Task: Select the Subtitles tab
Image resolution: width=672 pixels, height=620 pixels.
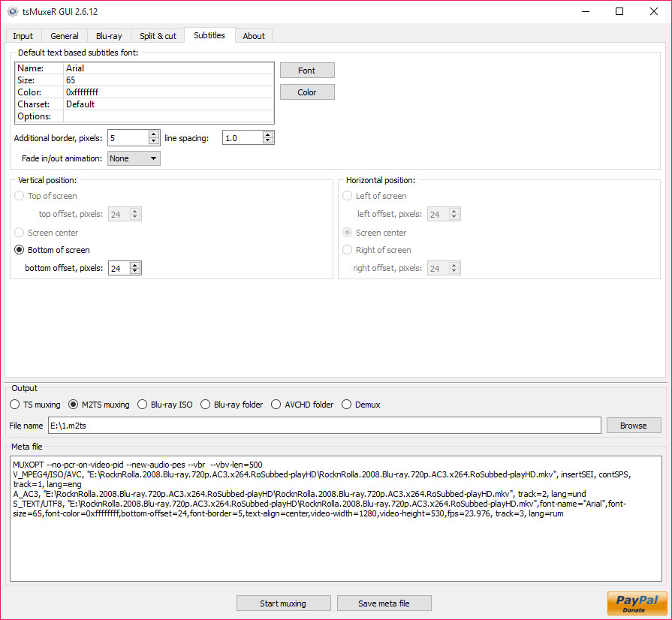Action: 209,35
